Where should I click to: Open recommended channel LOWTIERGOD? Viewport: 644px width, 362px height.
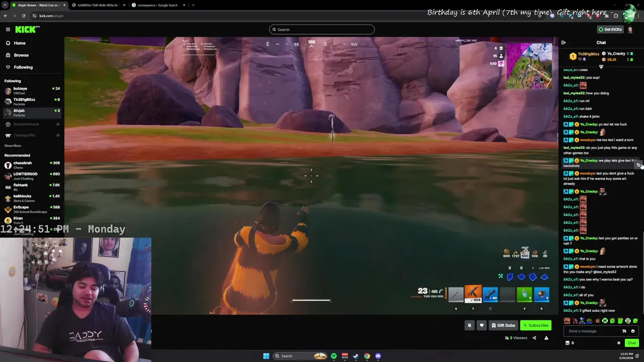coord(32,176)
